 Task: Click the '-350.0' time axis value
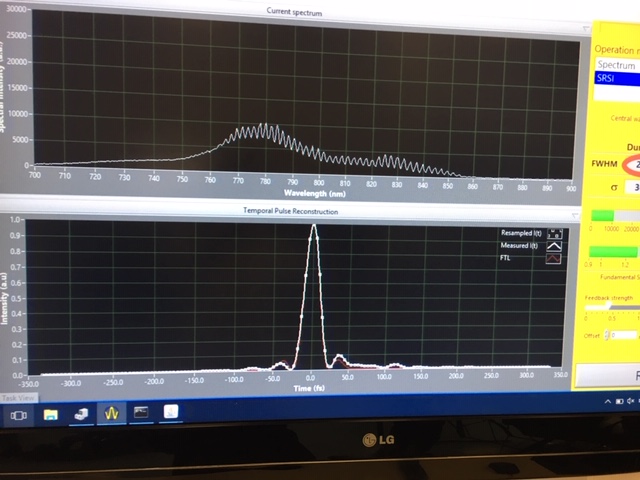29,384
